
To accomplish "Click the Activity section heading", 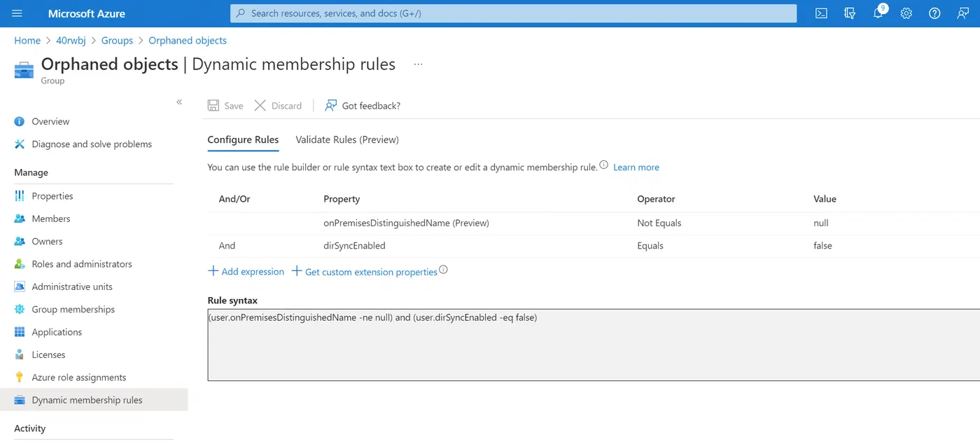I will (30, 429).
